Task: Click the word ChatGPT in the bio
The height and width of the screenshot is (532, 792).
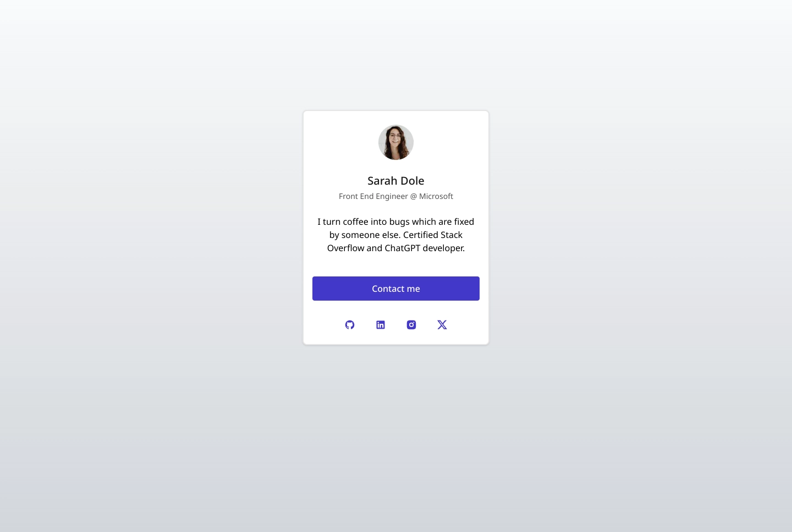Action: click(403, 248)
